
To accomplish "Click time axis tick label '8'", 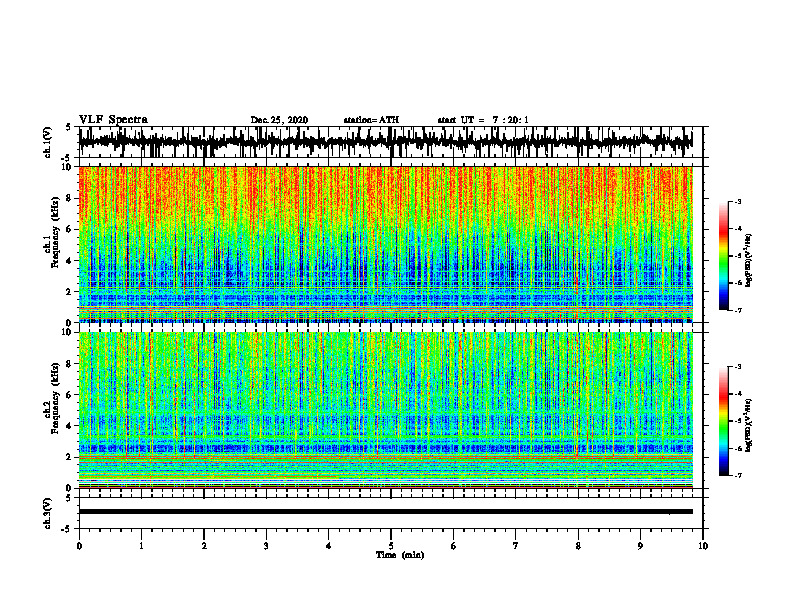I will pyautogui.click(x=578, y=546).
